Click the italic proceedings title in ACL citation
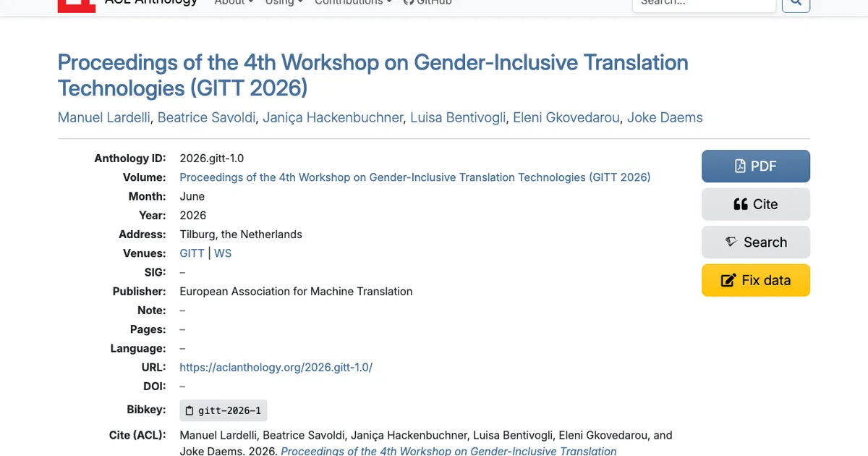The image size is (868, 456). coord(448,451)
